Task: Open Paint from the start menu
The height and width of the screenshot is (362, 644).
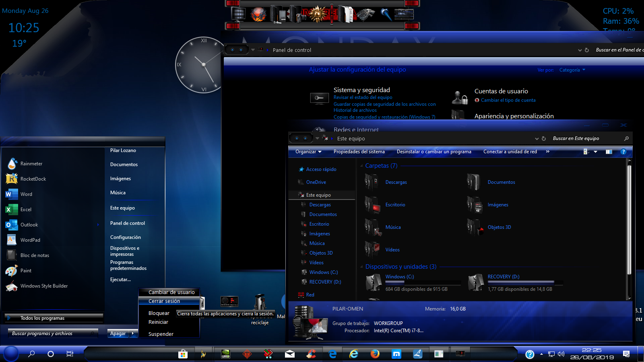Action: coord(26,270)
